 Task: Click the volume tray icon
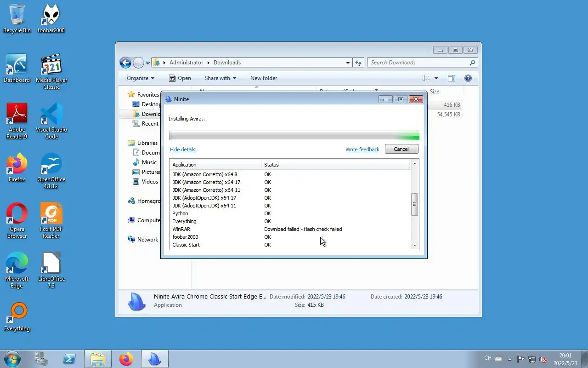coord(543,359)
